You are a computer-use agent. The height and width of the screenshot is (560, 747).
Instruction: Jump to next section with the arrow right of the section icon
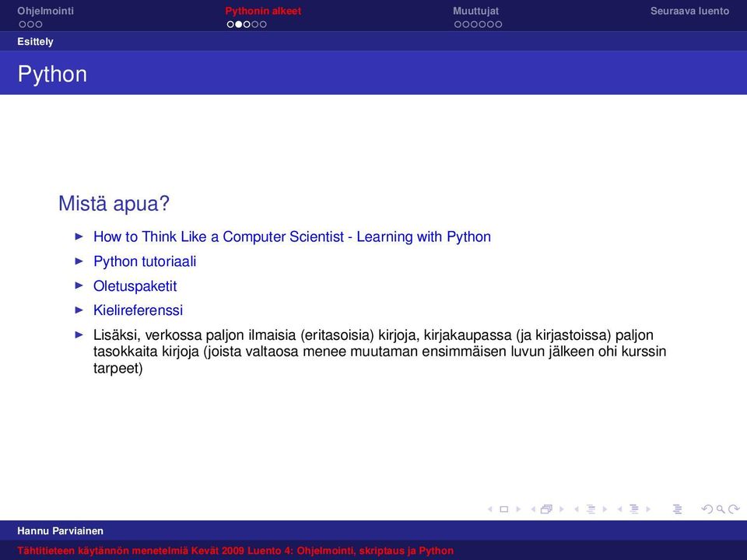(648, 509)
